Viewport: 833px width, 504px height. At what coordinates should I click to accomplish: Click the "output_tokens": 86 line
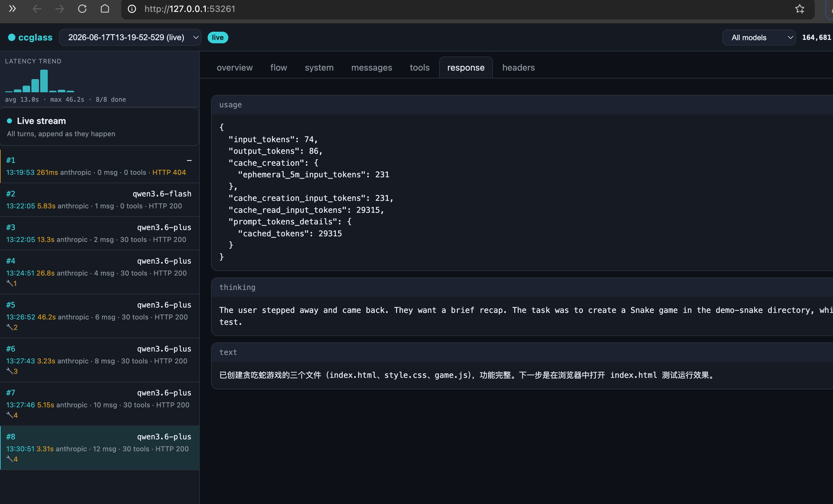click(275, 151)
